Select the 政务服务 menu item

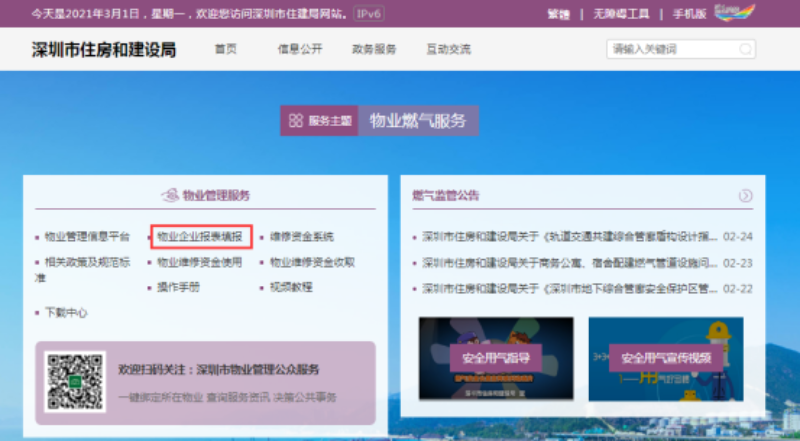pyautogui.click(x=374, y=49)
